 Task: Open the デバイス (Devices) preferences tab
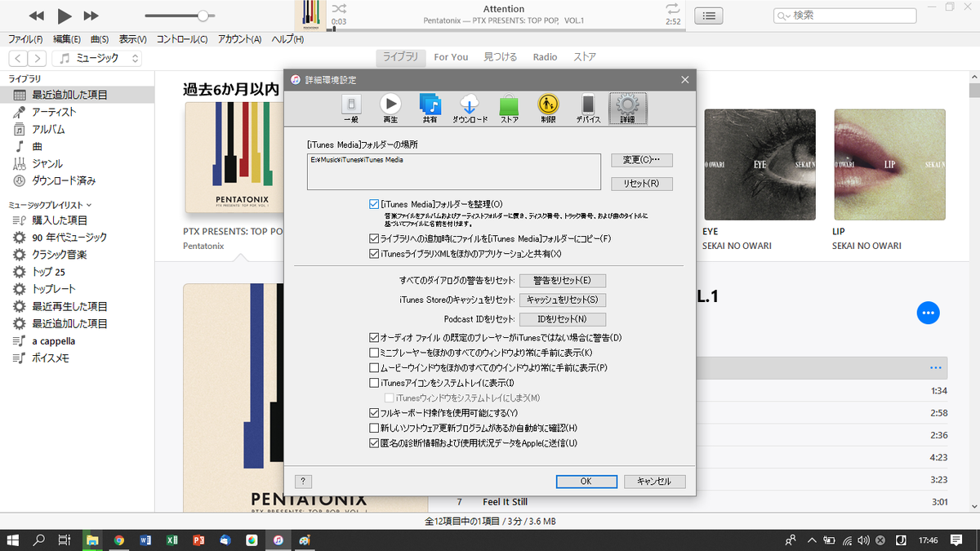point(588,109)
